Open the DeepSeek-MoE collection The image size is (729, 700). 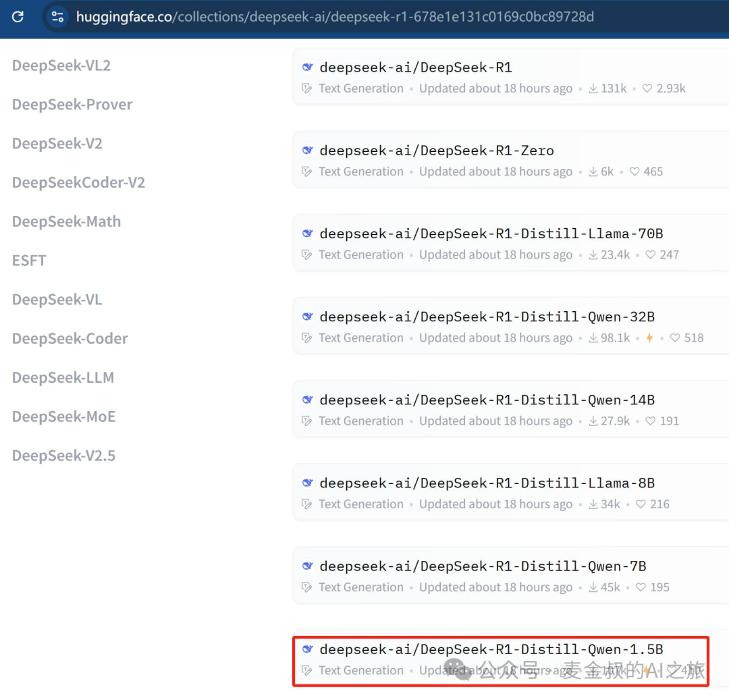coord(63,417)
